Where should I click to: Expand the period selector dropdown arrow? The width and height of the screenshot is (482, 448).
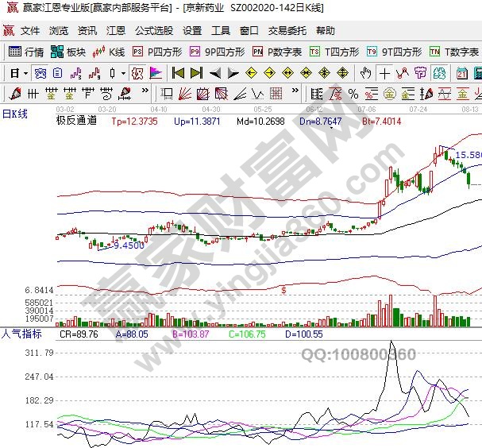pos(25,73)
